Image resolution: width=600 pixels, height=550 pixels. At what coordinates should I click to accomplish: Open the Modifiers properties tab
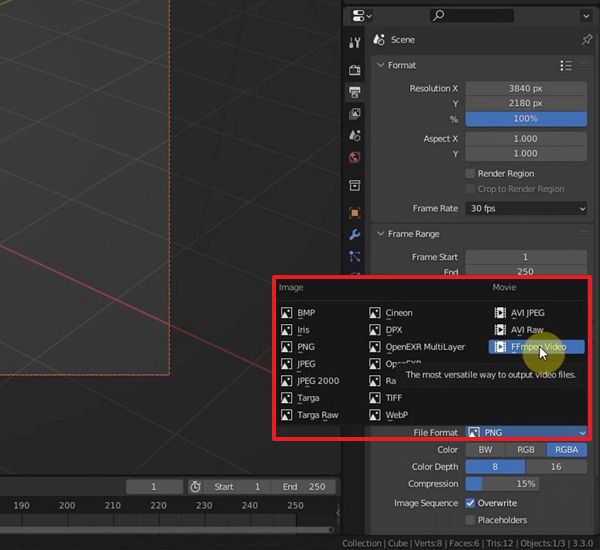coord(354,235)
